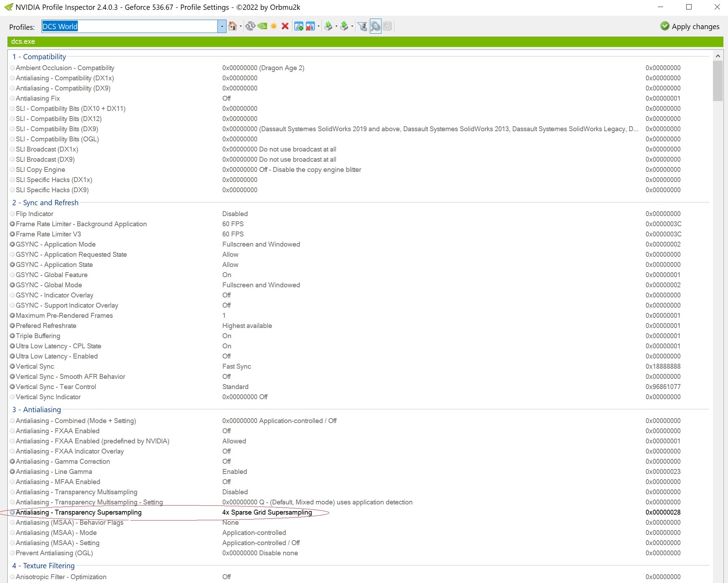Click the Fast Sync value of Vertical Sync
The width and height of the screenshot is (728, 583).
point(237,366)
